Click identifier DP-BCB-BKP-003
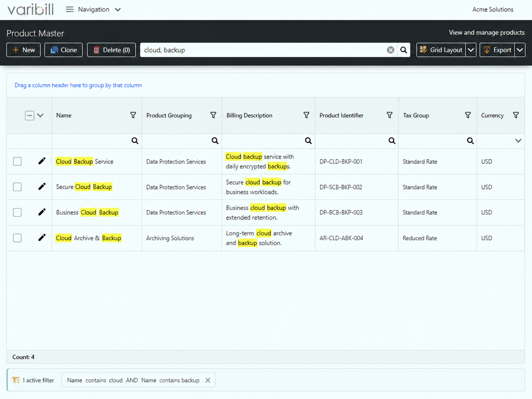Image resolution: width=532 pixels, height=399 pixels. pyautogui.click(x=341, y=212)
